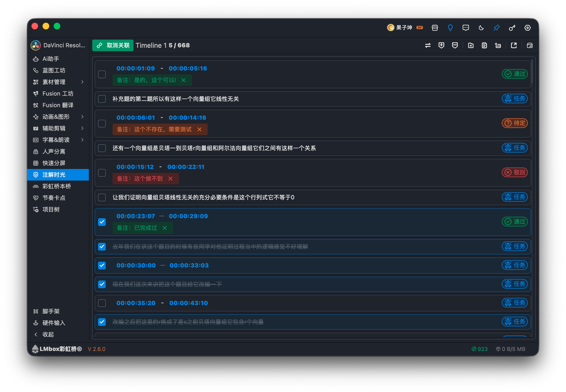Select 人声分离 in the sidebar
The width and height of the screenshot is (566, 392).
click(x=58, y=152)
